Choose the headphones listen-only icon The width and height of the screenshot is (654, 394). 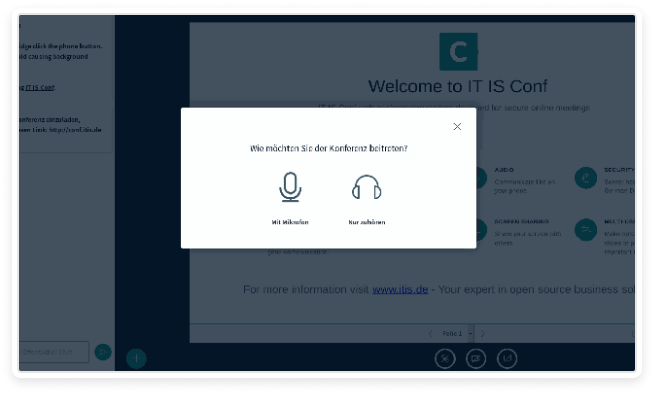(367, 187)
